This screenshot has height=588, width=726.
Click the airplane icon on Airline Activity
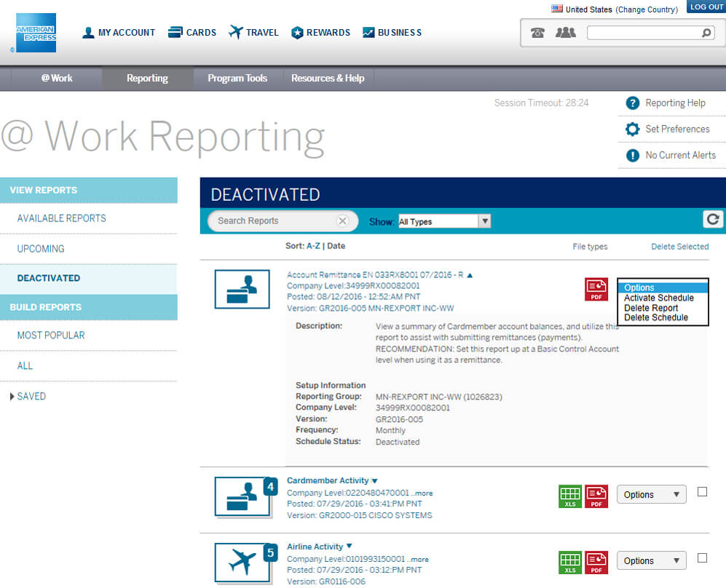tap(242, 562)
